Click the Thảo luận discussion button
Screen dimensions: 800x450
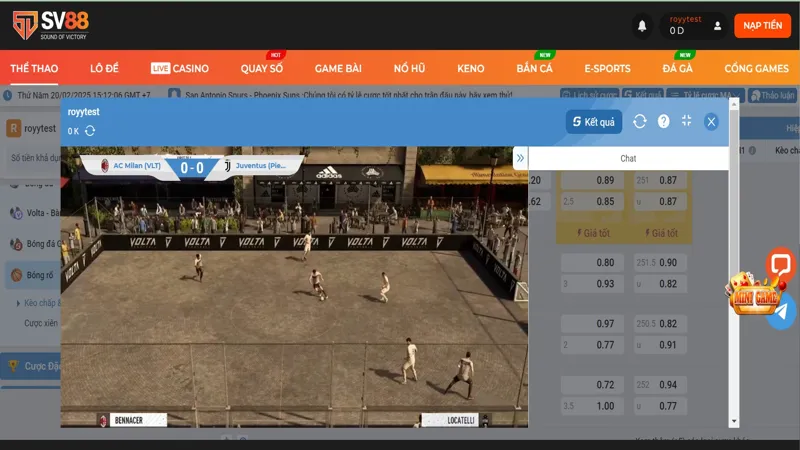point(772,95)
